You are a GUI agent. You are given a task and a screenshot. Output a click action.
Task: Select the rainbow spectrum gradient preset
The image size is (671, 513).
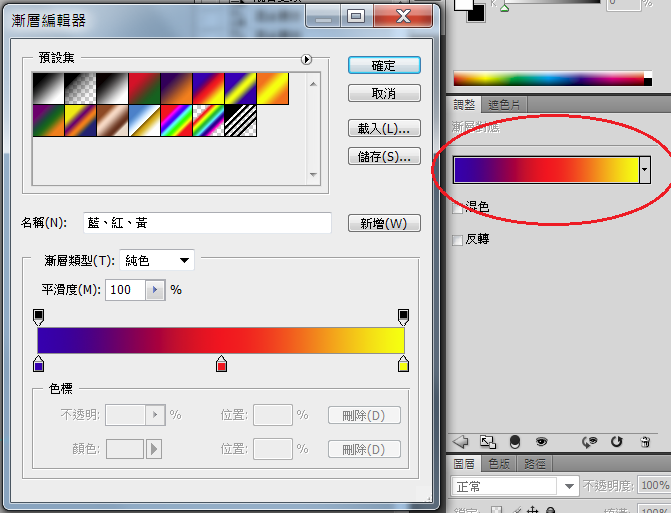177,121
